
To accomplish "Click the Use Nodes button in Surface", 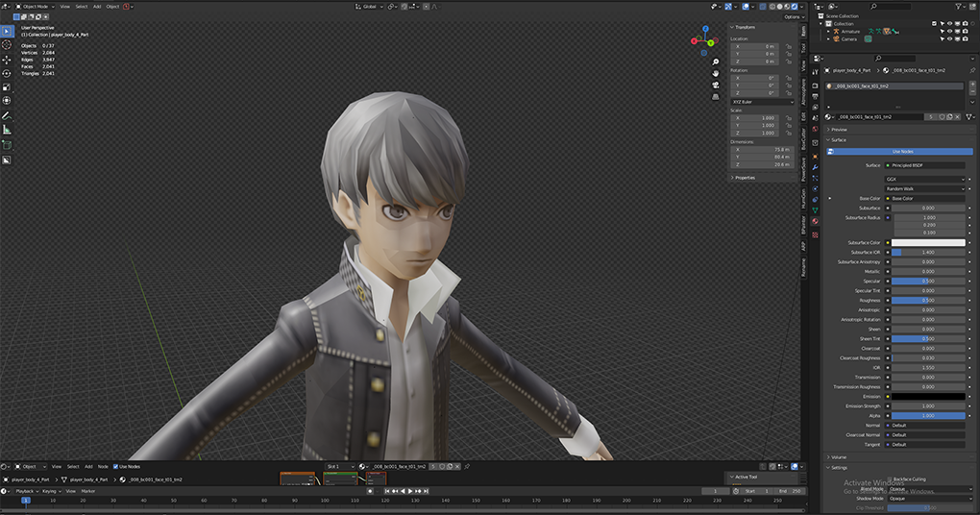I will click(900, 151).
